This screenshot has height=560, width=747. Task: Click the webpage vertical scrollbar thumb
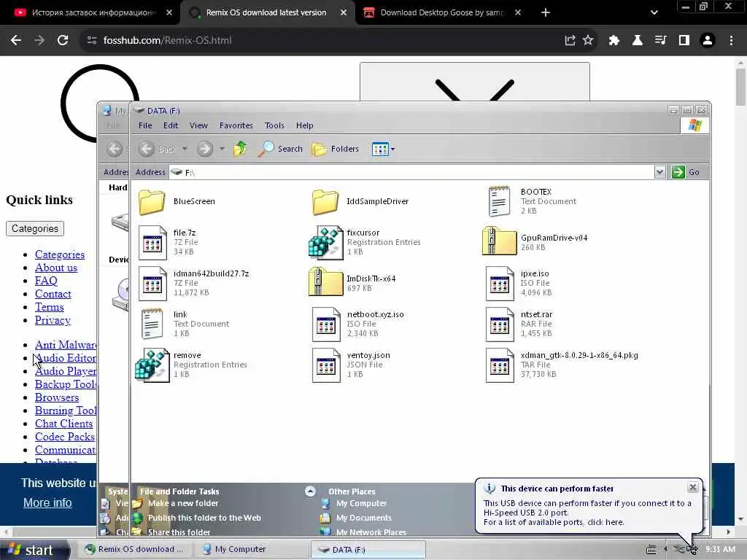click(740, 87)
